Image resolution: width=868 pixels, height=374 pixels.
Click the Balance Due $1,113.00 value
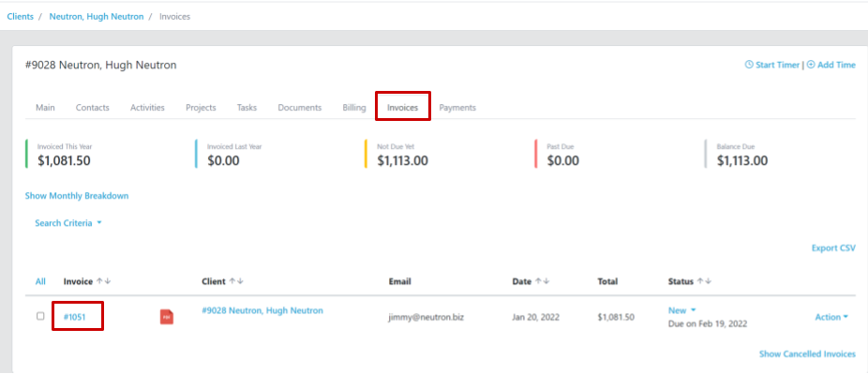click(x=742, y=161)
